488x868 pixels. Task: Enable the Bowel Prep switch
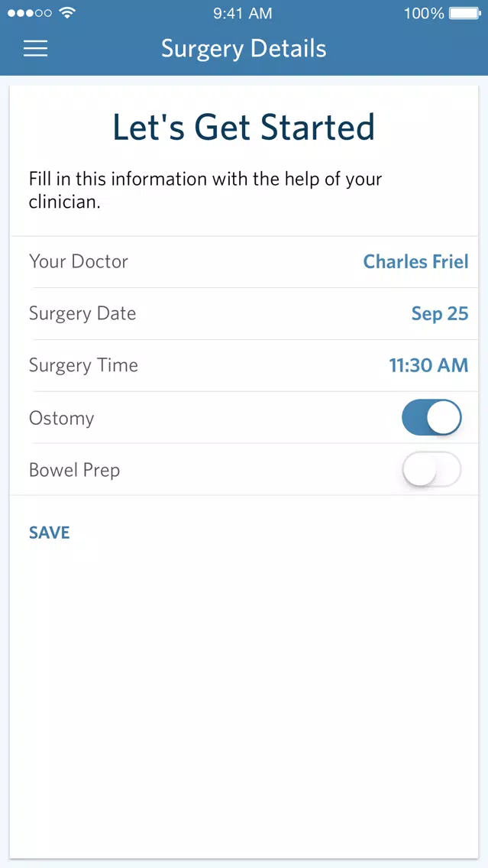[431, 469]
